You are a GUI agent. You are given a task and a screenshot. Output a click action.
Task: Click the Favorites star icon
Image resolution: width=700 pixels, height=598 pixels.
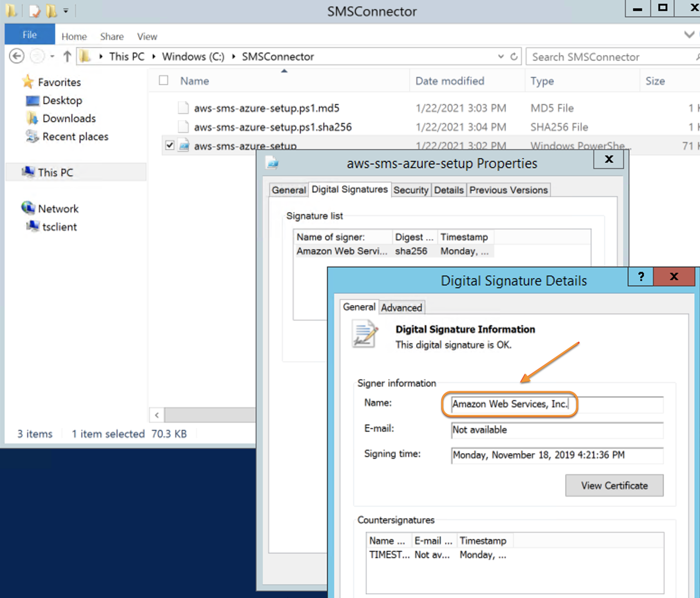point(28,82)
